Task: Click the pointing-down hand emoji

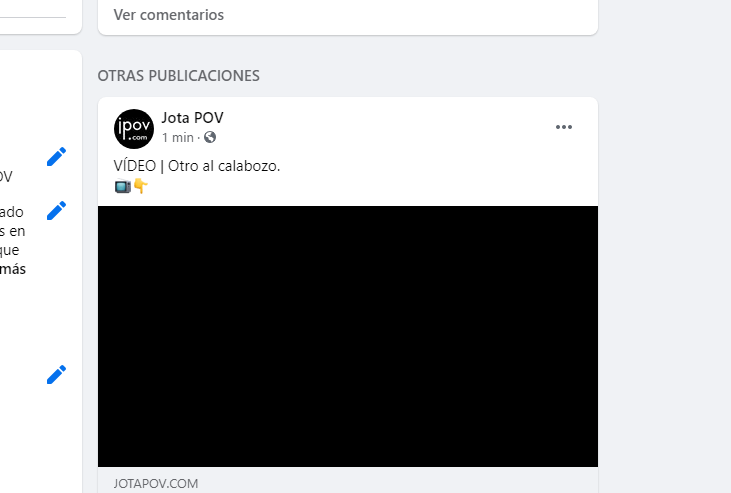Action: [141, 186]
